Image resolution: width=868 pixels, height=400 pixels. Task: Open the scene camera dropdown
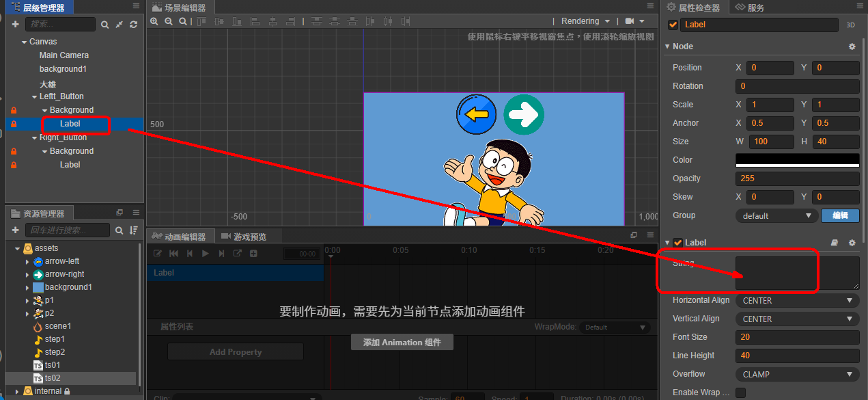(x=635, y=21)
